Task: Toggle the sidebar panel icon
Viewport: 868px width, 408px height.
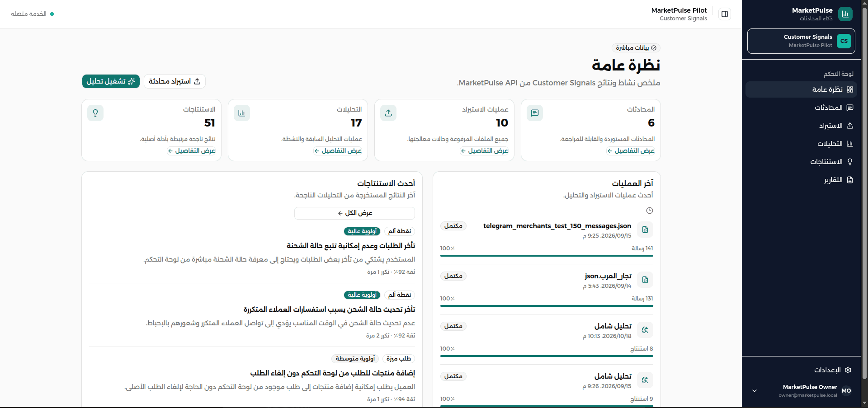Action: pyautogui.click(x=725, y=14)
